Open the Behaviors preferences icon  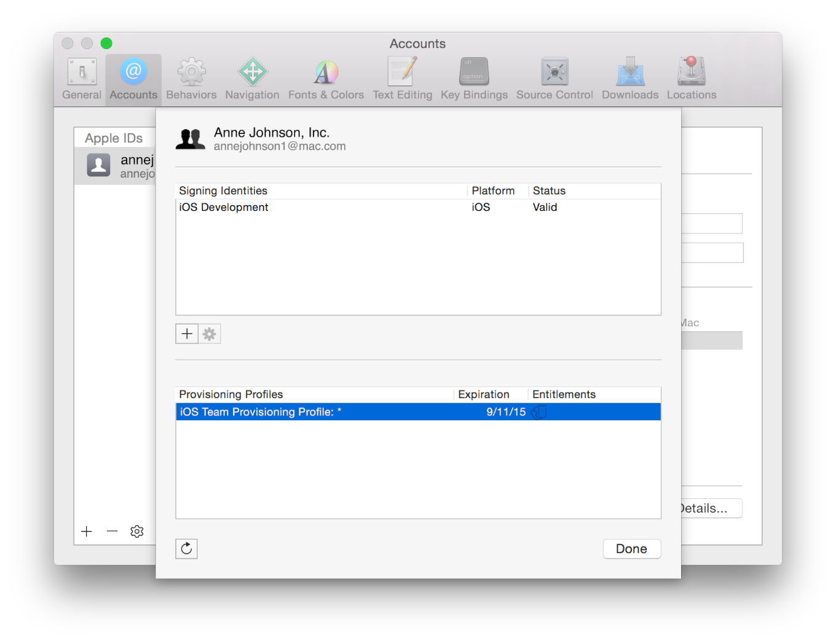point(191,77)
